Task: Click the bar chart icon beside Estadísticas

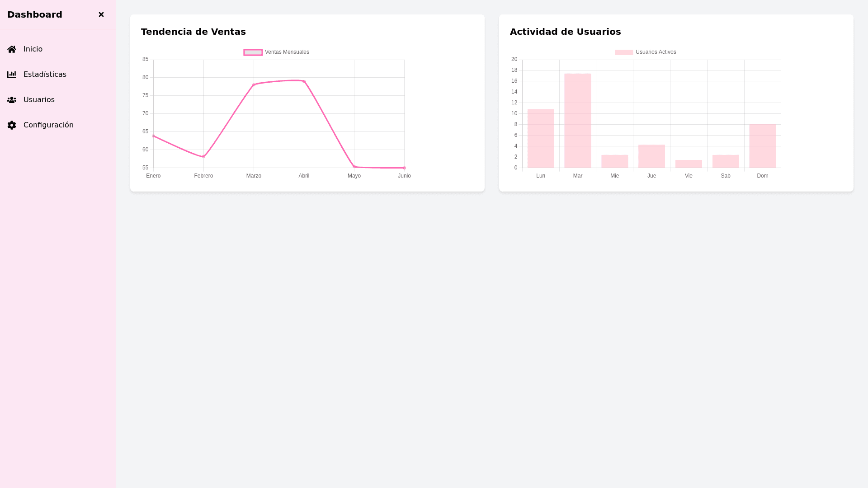Action: coord(12,75)
